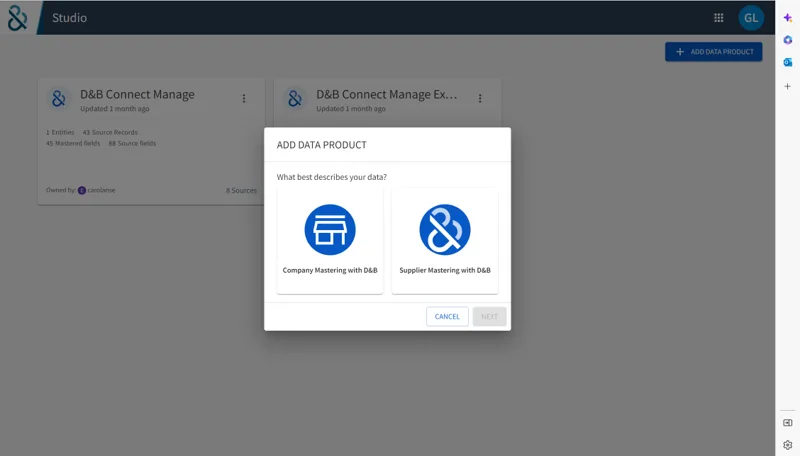The width and height of the screenshot is (800, 456).
Task: Click the ADD DATA PRODUCT button
Action: [713, 52]
